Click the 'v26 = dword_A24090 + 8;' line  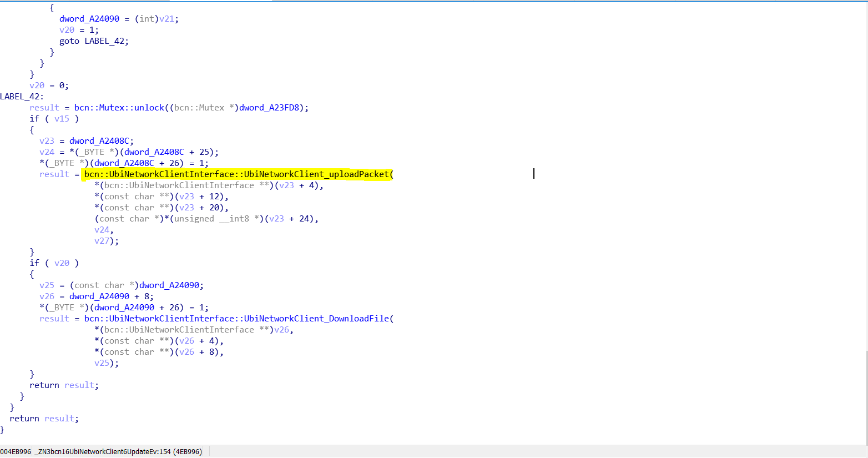tap(97, 296)
